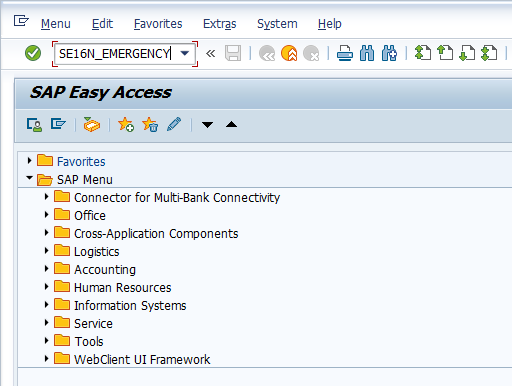Collapse the SAP Menu folder
The width and height of the screenshot is (512, 386).
(x=29, y=178)
